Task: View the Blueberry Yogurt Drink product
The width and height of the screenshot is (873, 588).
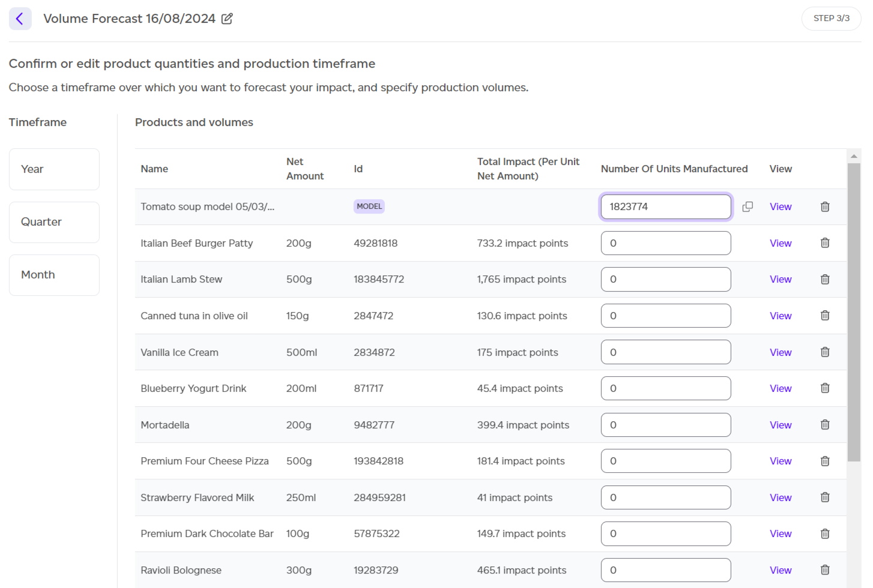Action: [781, 388]
